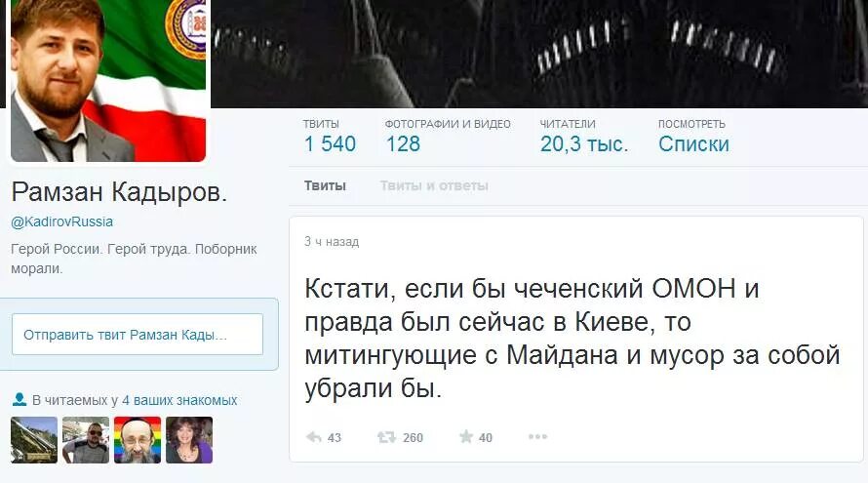
Task: Open the 4 ваших знакомых link
Action: [179, 400]
